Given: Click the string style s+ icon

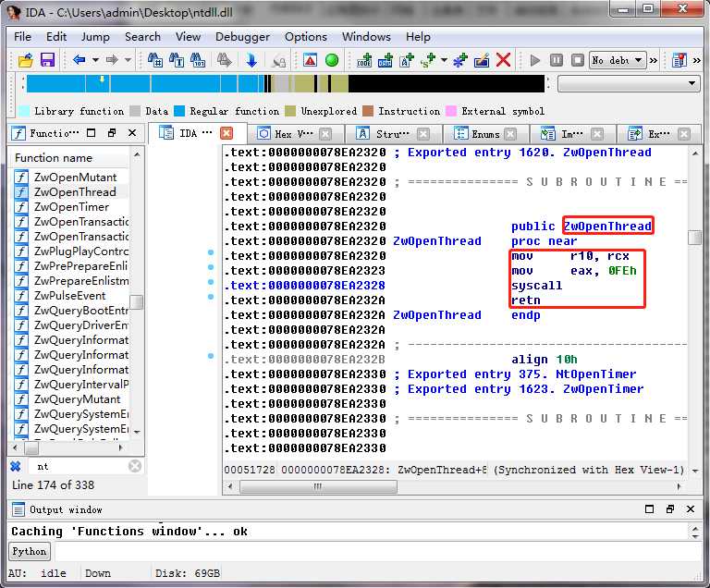Looking at the screenshot, I should tap(428, 60).
